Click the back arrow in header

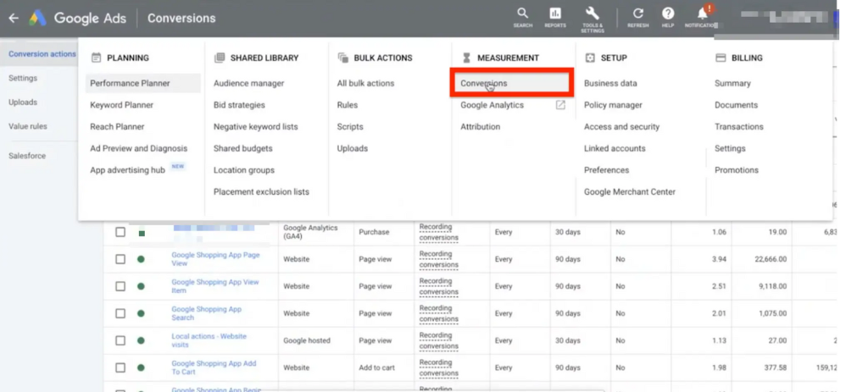click(x=14, y=19)
